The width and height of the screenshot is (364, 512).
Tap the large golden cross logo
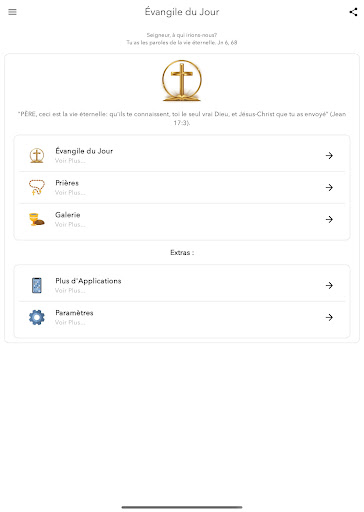(x=182, y=80)
